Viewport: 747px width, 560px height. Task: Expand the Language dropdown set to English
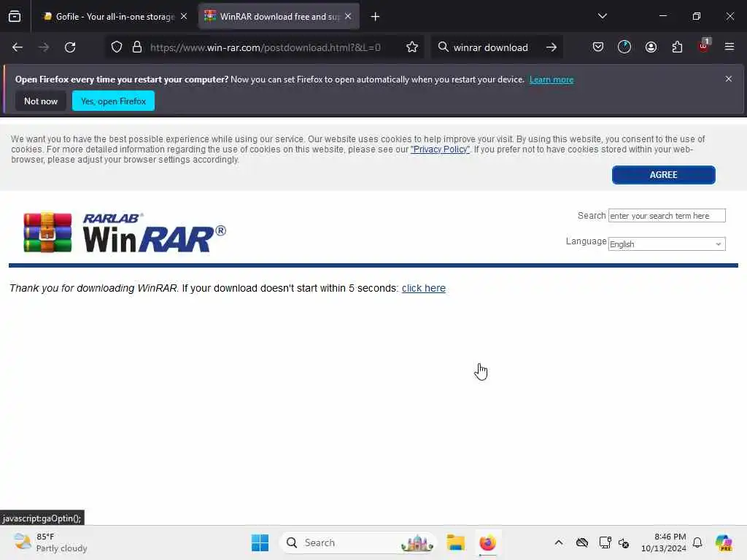pos(667,244)
